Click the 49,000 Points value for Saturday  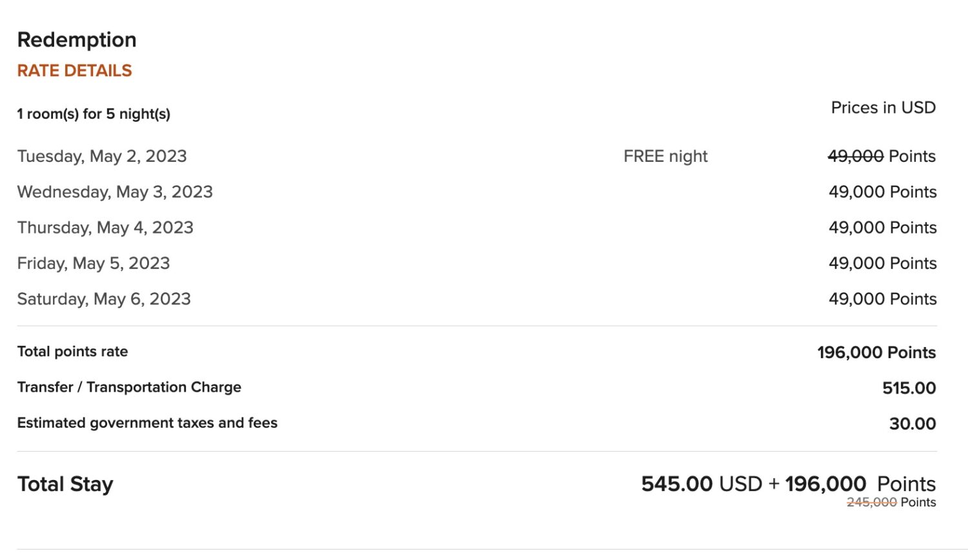click(882, 299)
